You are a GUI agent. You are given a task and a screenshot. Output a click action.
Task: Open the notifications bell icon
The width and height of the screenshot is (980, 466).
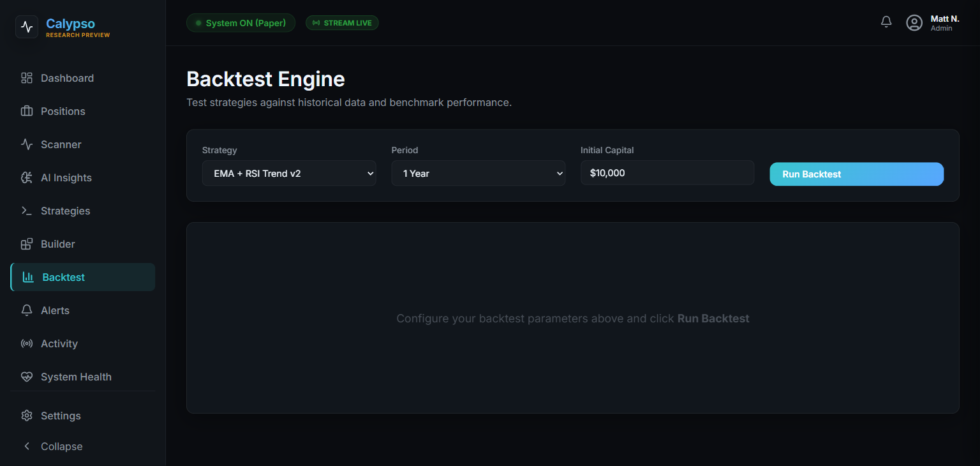pos(886,21)
